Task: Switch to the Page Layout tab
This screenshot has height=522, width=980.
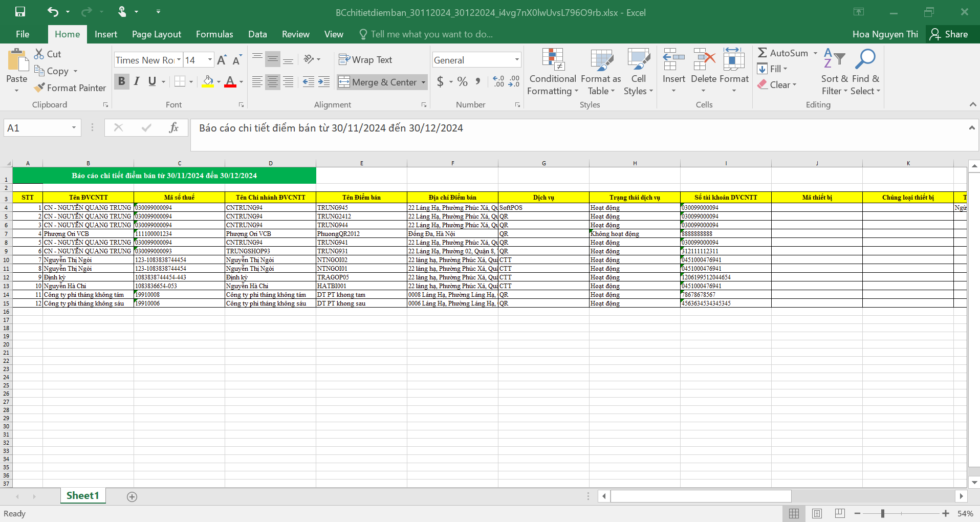Action: point(157,34)
